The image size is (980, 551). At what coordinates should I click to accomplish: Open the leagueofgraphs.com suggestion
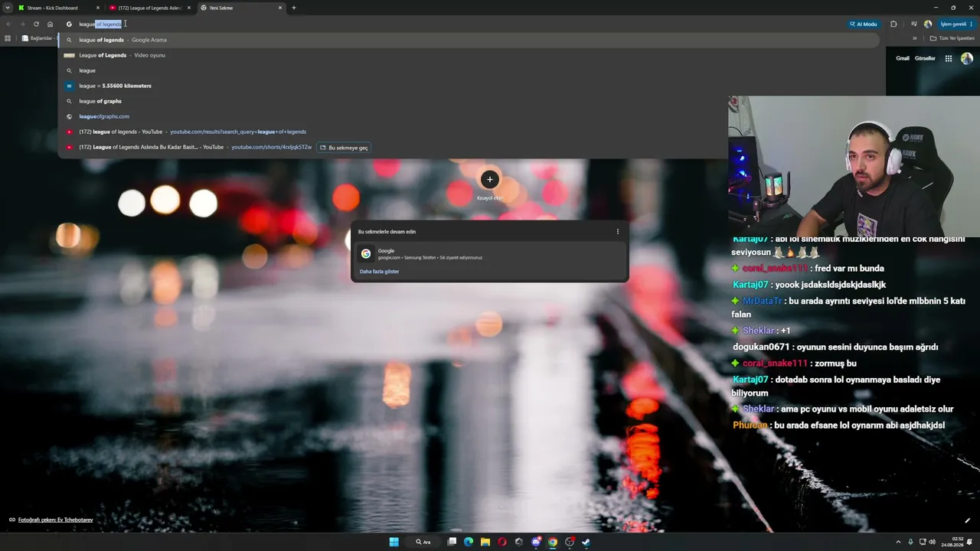pos(469,116)
